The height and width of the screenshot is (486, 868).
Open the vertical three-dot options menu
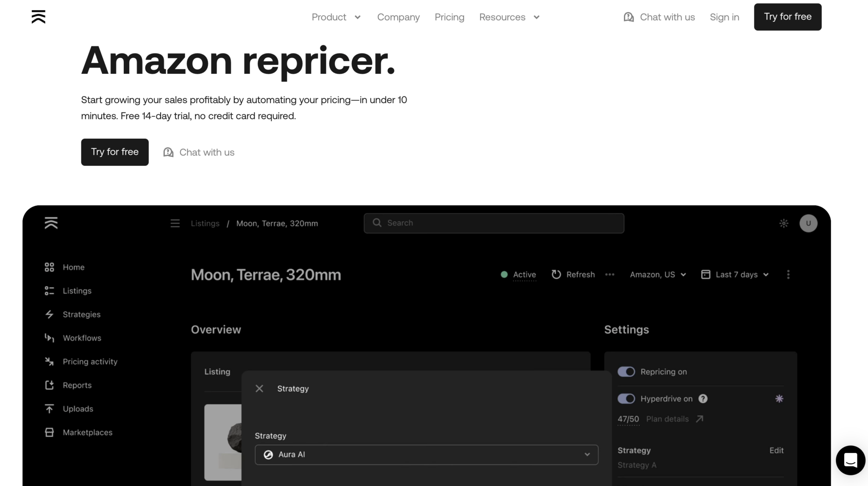point(788,274)
